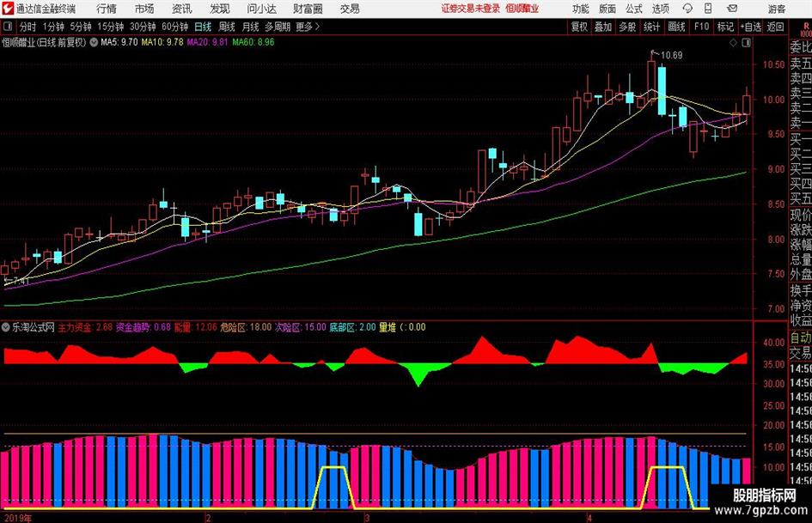812x523 pixels.
Task: Switch to the 5分钟 period tab
Action: coord(81,27)
